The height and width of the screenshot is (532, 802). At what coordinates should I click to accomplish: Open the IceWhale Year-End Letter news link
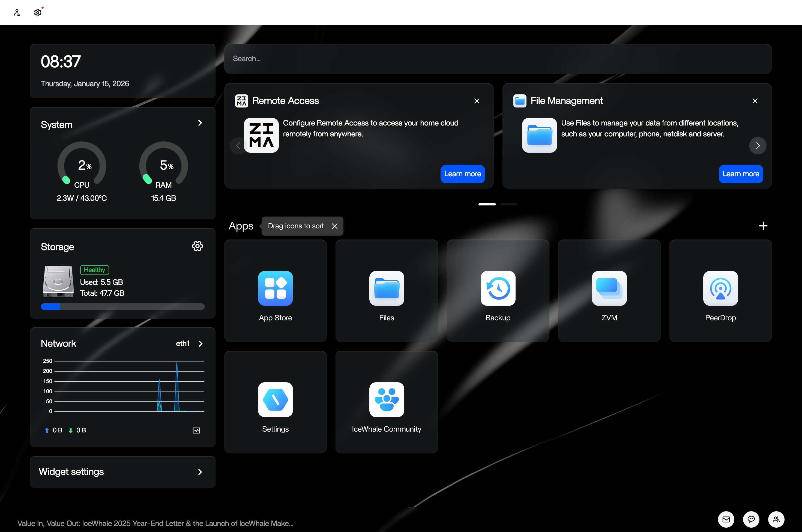[x=155, y=523]
